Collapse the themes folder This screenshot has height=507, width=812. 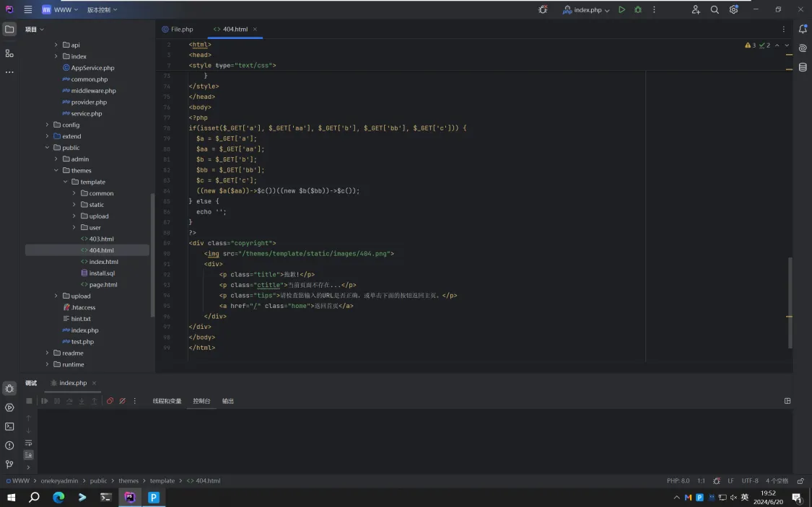56,170
